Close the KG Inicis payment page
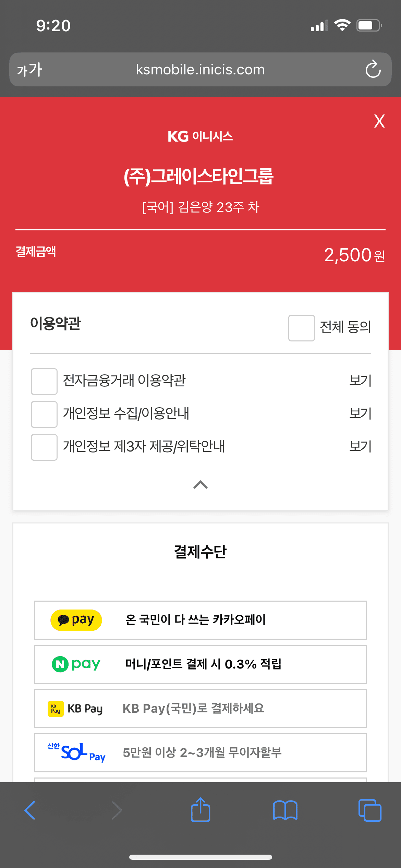 [379, 121]
